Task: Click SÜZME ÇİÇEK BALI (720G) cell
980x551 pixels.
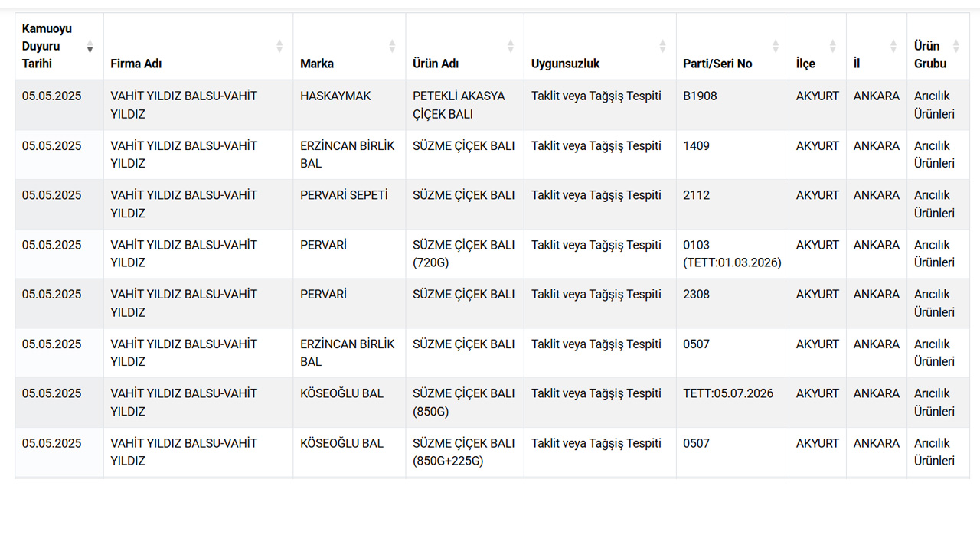Action: click(465, 254)
